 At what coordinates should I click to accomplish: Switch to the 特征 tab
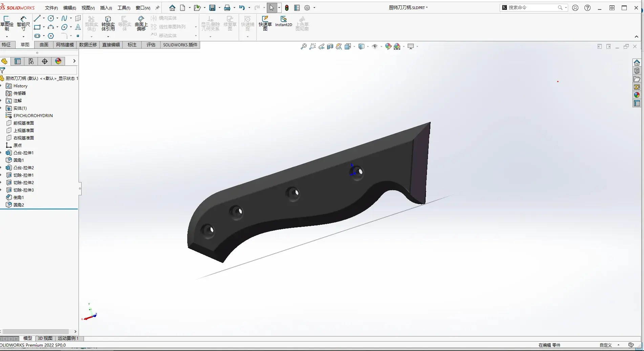coord(6,45)
